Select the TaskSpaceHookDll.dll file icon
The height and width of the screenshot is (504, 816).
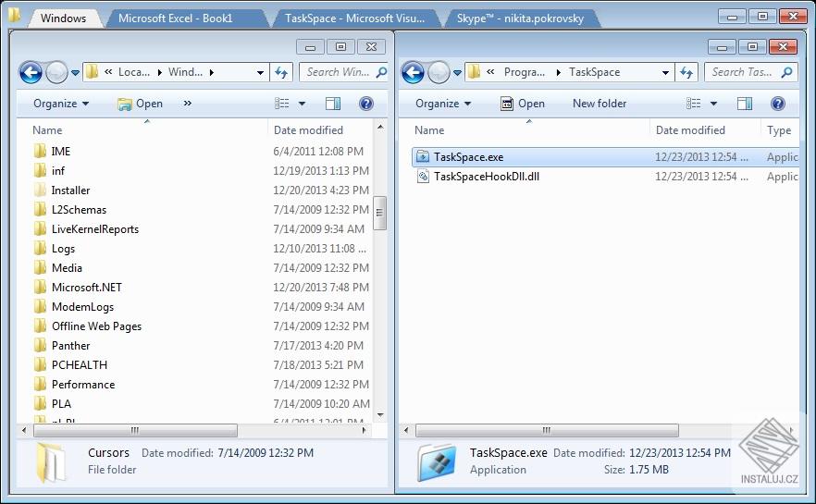click(x=423, y=177)
